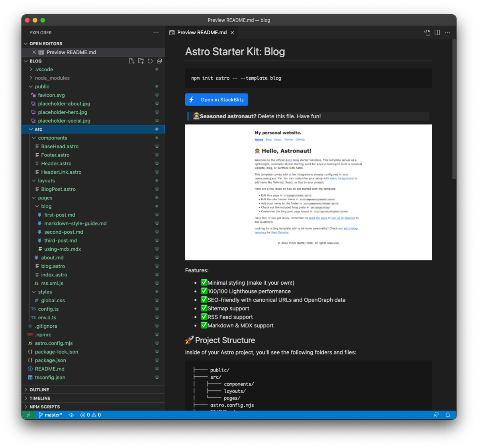Click the editor vertical scrollbar
This screenshot has height=448, width=478.
click(454, 110)
